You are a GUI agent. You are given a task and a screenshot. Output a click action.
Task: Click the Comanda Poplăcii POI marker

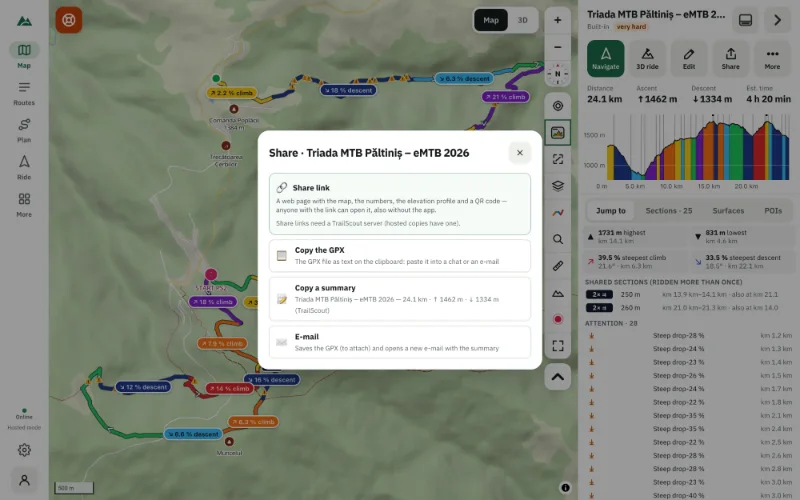(x=234, y=109)
